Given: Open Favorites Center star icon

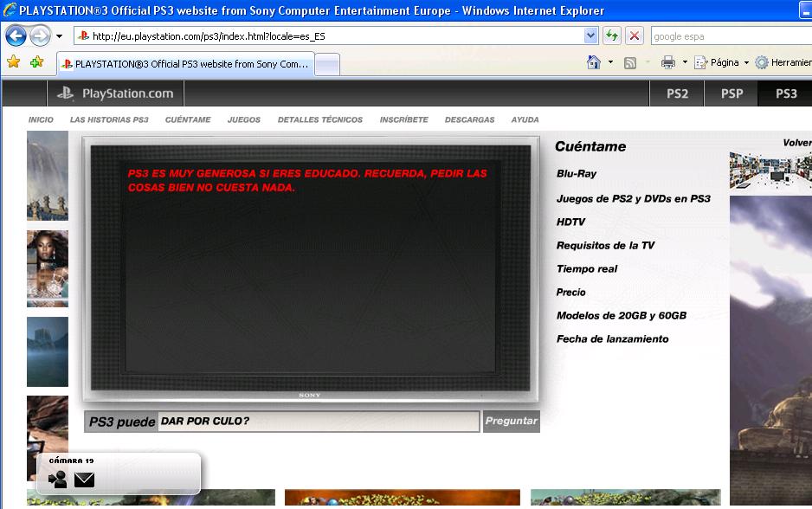Looking at the screenshot, I should tap(14, 62).
